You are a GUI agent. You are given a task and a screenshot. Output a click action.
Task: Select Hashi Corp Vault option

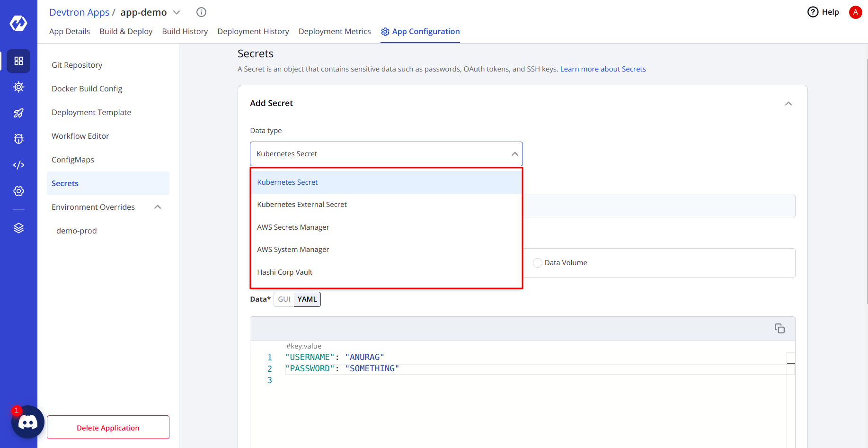(284, 272)
